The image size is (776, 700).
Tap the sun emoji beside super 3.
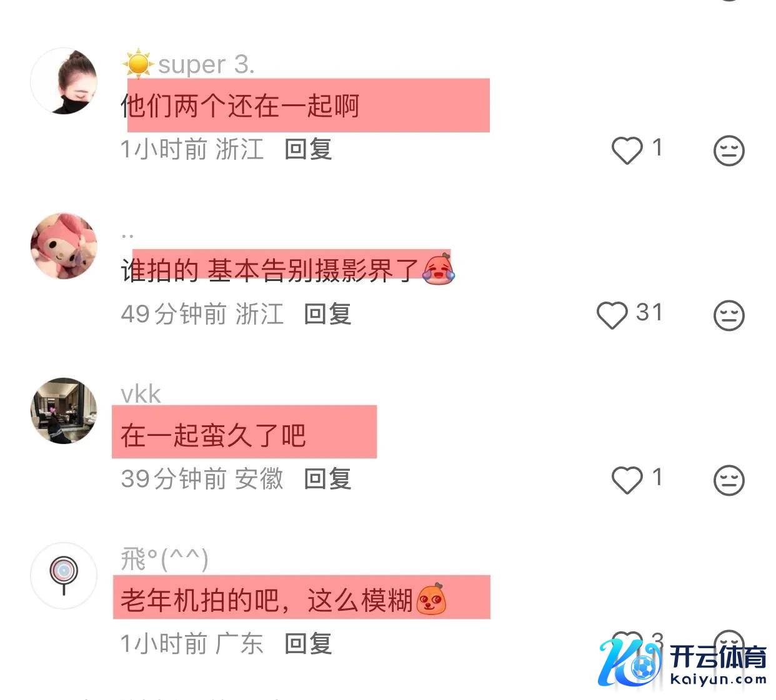[x=138, y=64]
